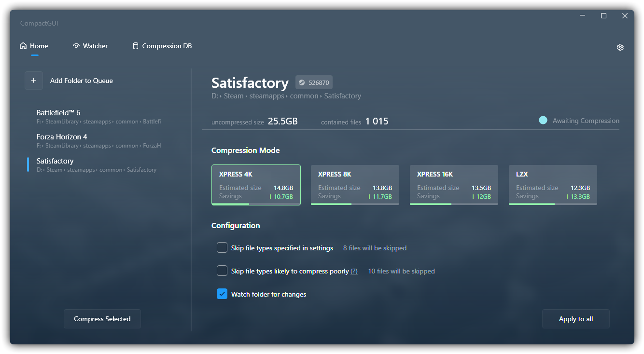Click the contained files 1 015 value
Image resolution: width=644 pixels, height=354 pixels.
click(377, 121)
